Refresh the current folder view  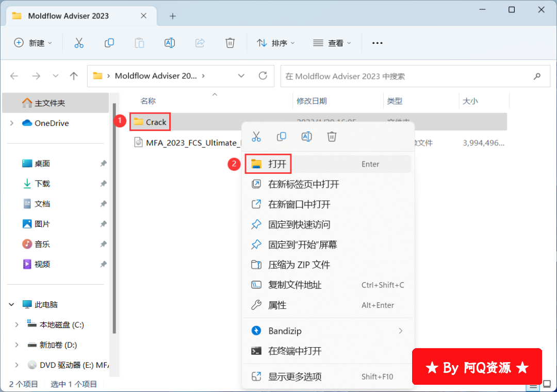263,76
